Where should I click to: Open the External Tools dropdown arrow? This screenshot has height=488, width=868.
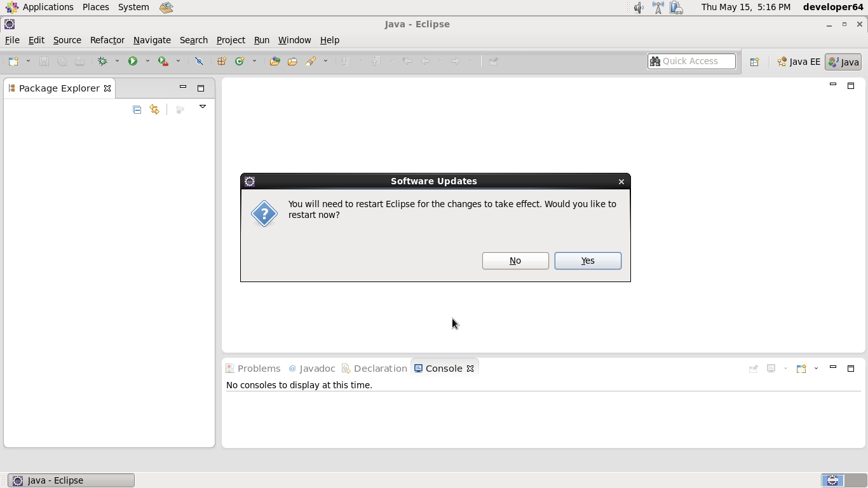[178, 62]
